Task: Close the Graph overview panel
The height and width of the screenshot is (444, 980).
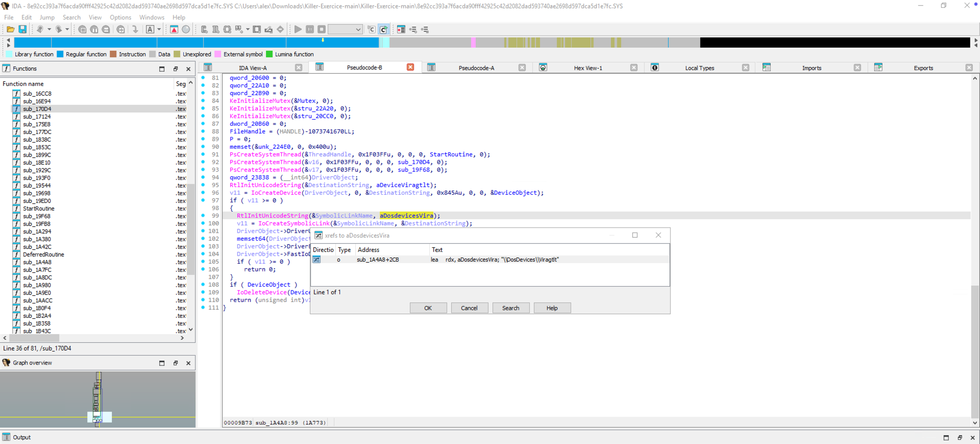Action: click(x=188, y=363)
